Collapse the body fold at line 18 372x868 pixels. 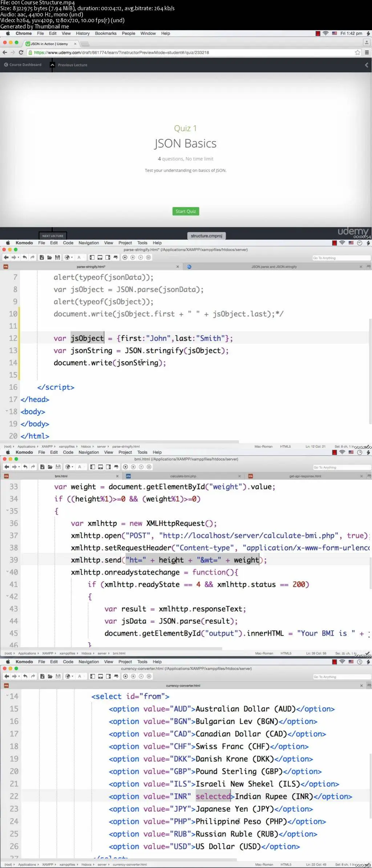click(x=7, y=411)
